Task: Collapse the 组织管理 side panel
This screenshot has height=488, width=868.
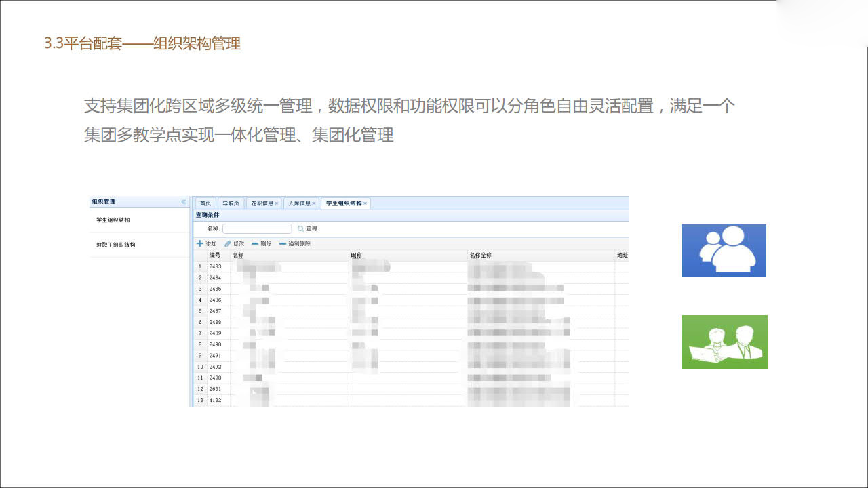Action: (183, 202)
